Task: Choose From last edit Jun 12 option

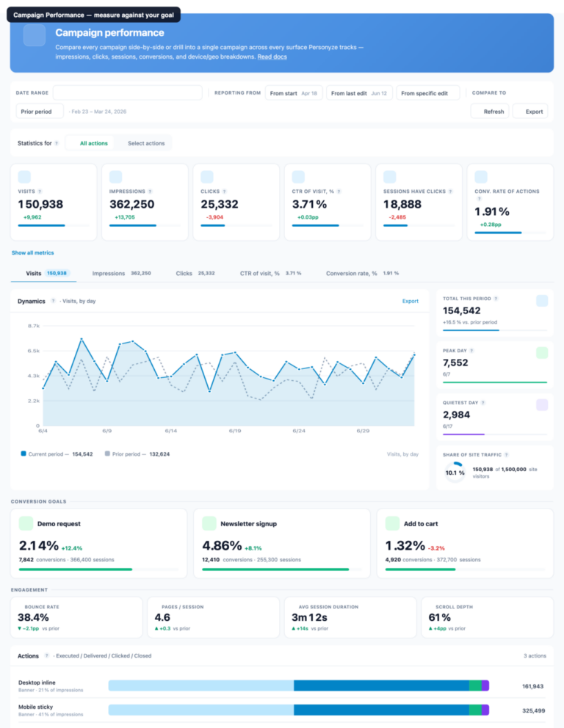Action: 359,93
